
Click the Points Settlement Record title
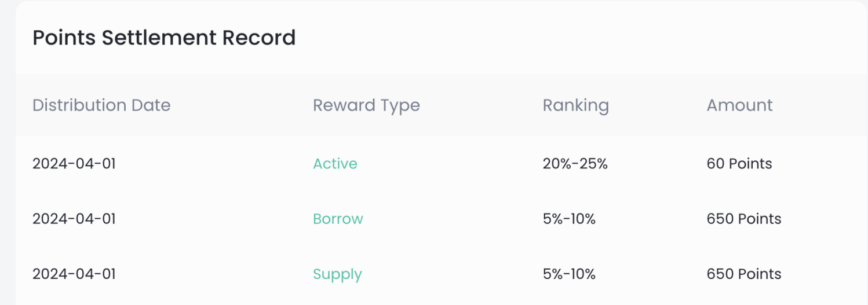pyautogui.click(x=164, y=38)
